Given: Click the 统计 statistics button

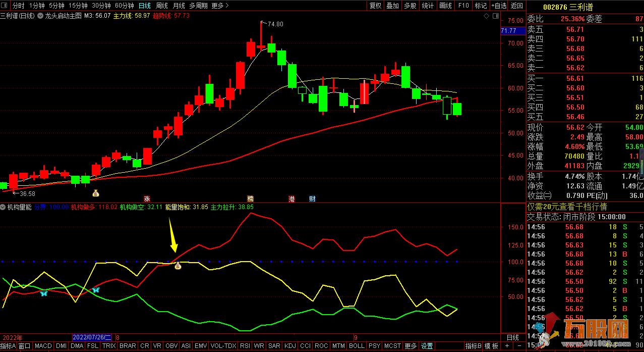Looking at the screenshot, I should coord(428,6).
